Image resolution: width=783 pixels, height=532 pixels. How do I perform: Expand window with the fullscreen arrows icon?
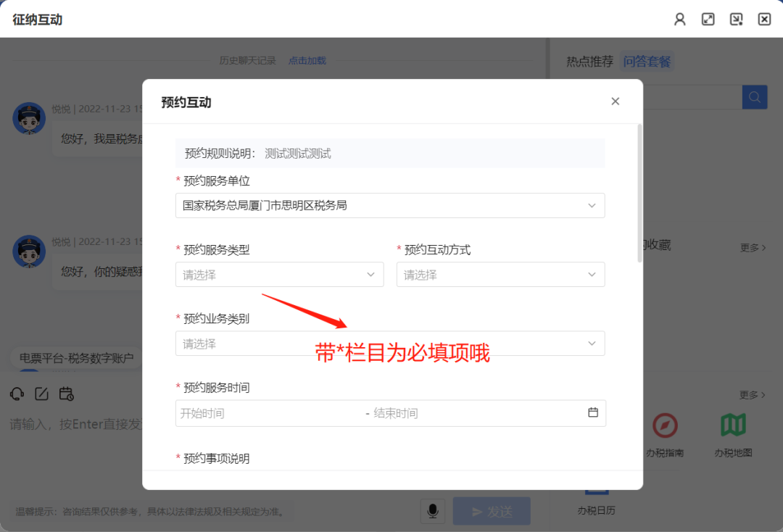(x=708, y=20)
